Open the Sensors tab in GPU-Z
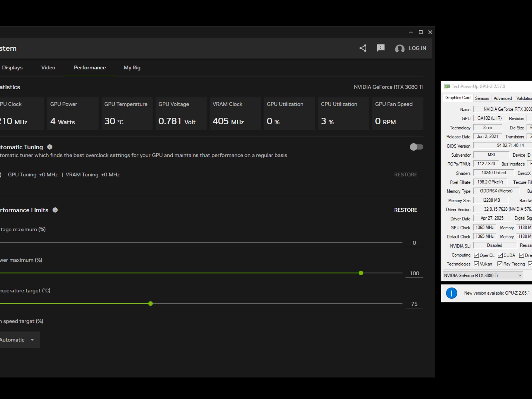Viewport: 532px width, 399px height. point(482,98)
